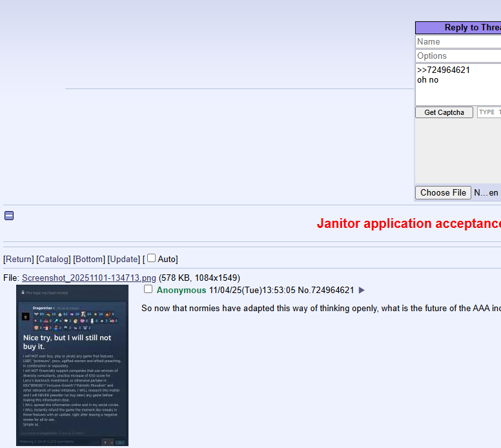Click the post text starting 'So now that normies'
Image resolution: width=501 pixels, height=448 pixels.
[321, 309]
